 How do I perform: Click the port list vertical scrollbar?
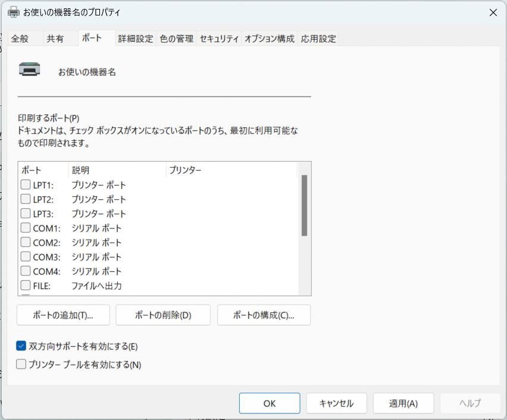[x=304, y=205]
